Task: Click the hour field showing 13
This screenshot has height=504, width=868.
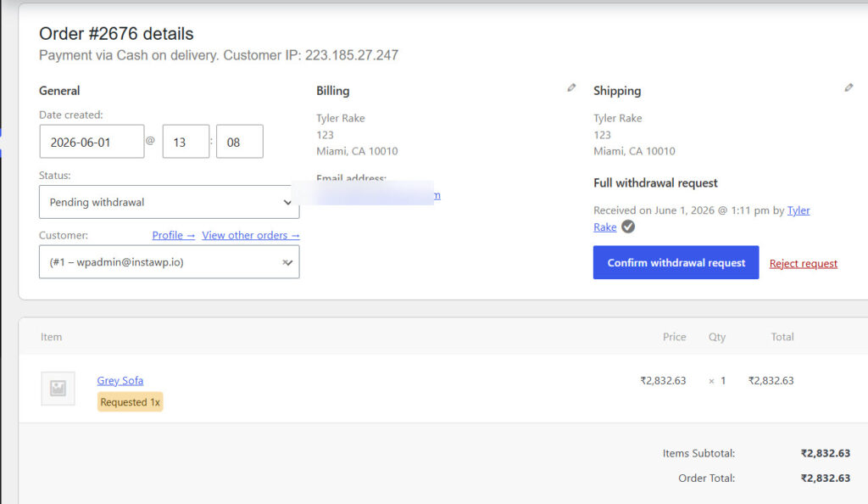Action: 186,142
